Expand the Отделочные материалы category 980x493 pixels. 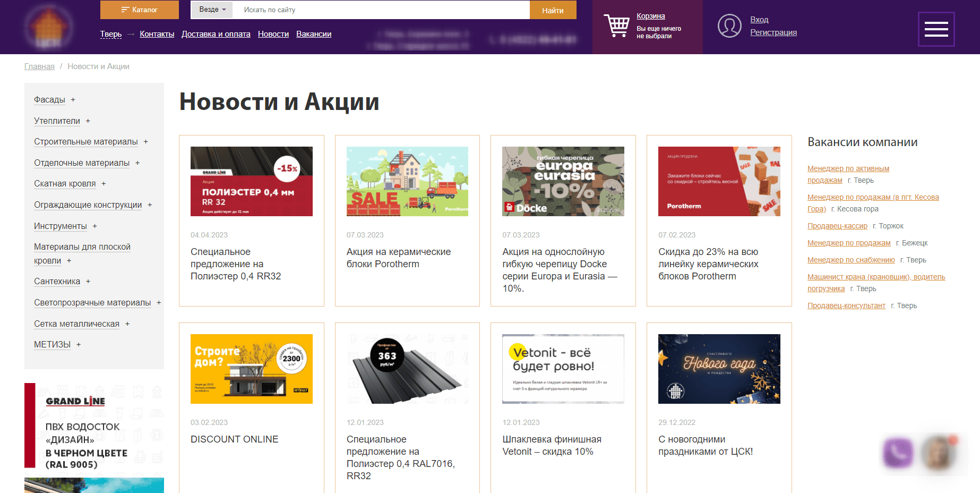(137, 163)
